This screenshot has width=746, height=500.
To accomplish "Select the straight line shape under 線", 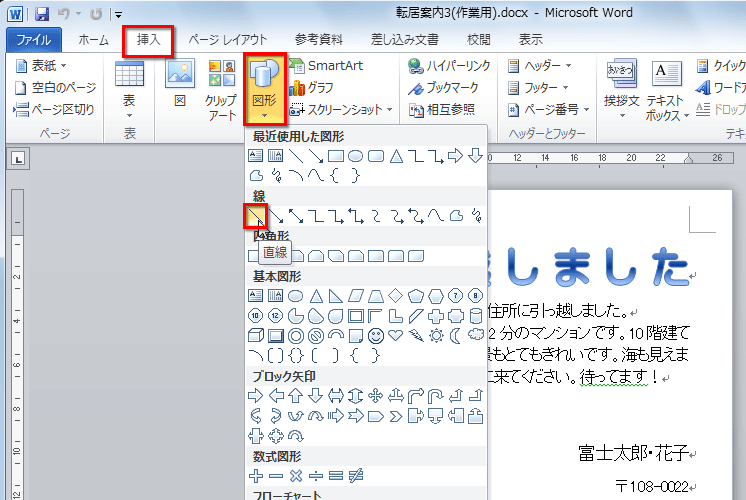I will pos(255,216).
